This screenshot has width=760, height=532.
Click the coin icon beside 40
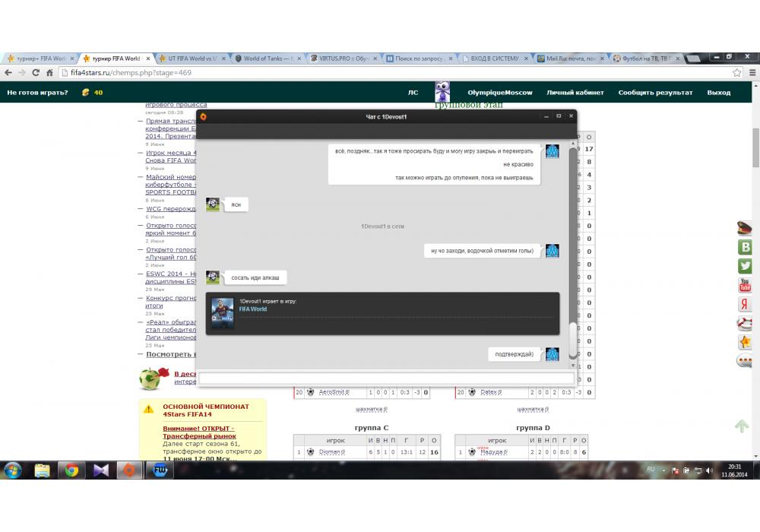pos(86,92)
